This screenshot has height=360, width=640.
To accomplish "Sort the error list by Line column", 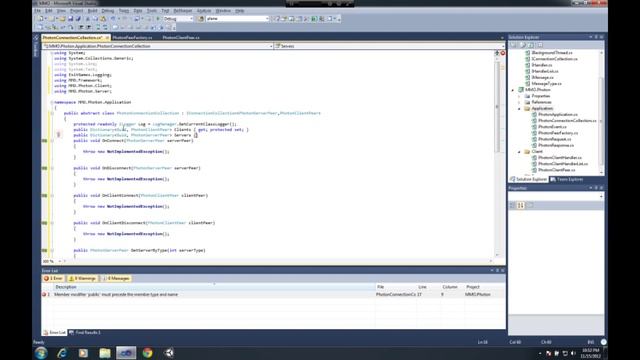I will 429,287.
